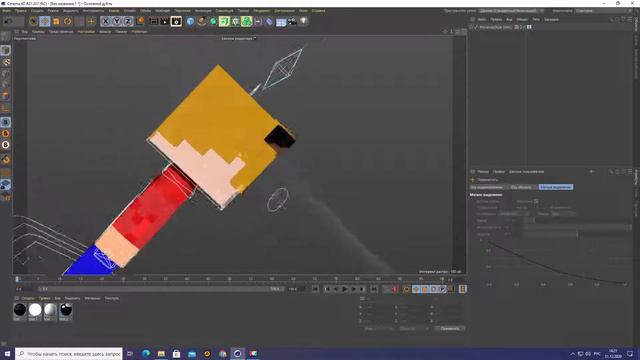This screenshot has height=360, width=640.
Task: Click the orange S snap icon in left toolbar
Action: point(6,133)
